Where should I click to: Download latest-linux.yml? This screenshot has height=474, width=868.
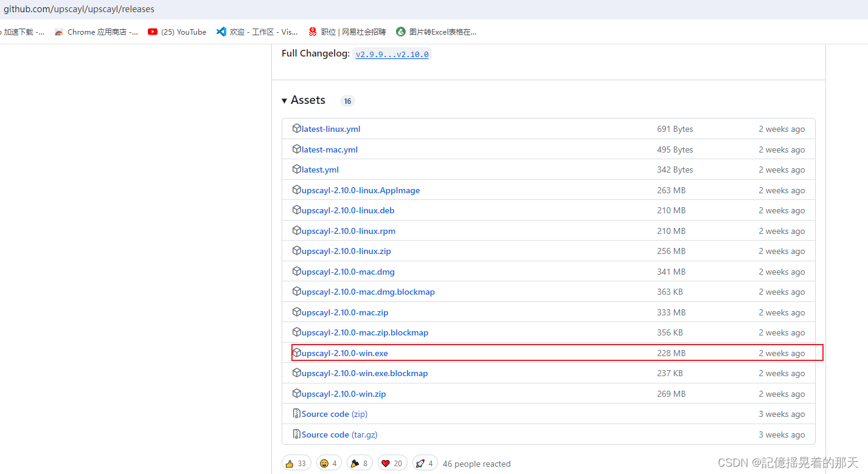pos(331,129)
